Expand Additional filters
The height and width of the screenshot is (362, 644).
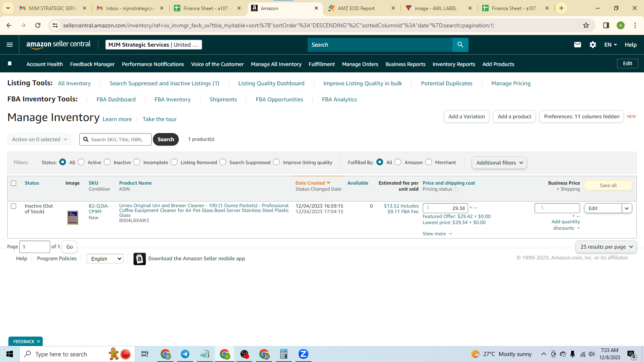tap(499, 162)
